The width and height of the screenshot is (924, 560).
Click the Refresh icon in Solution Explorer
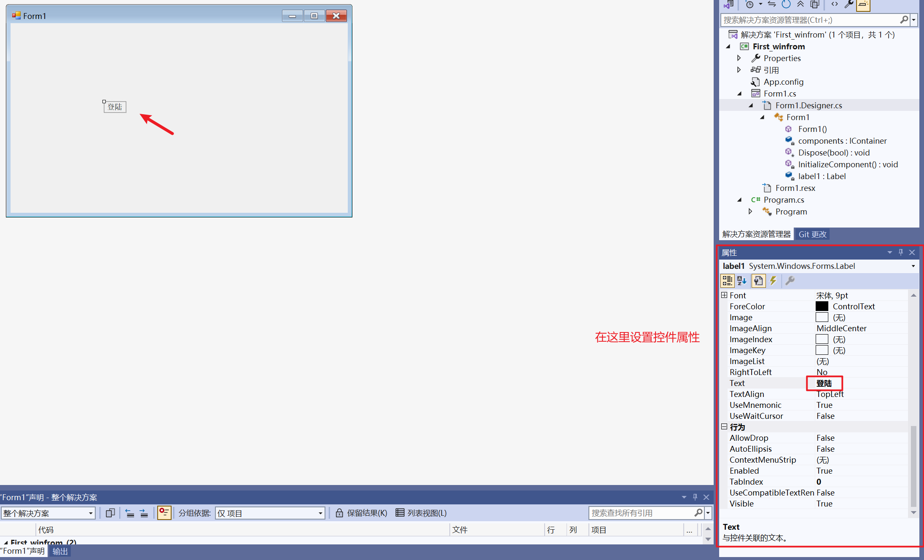point(786,5)
